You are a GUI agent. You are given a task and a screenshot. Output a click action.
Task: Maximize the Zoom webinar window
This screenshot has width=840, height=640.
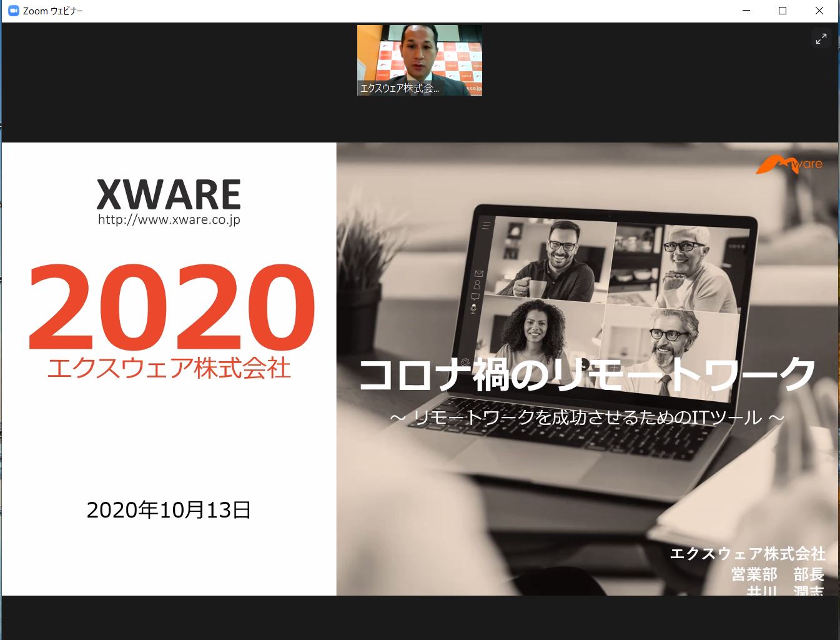click(x=783, y=11)
